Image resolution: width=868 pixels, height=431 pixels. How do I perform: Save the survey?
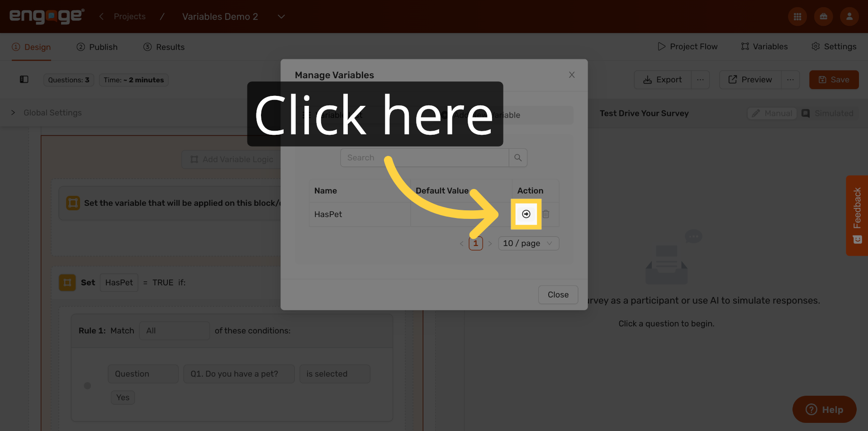834,80
